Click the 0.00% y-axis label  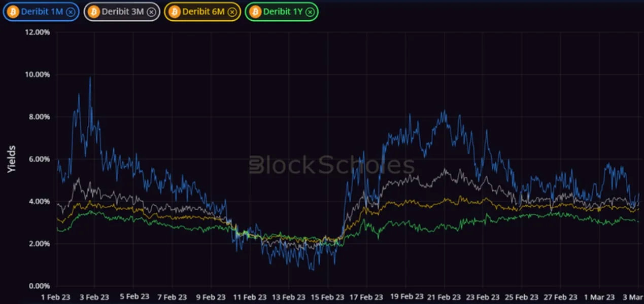pyautogui.click(x=39, y=286)
